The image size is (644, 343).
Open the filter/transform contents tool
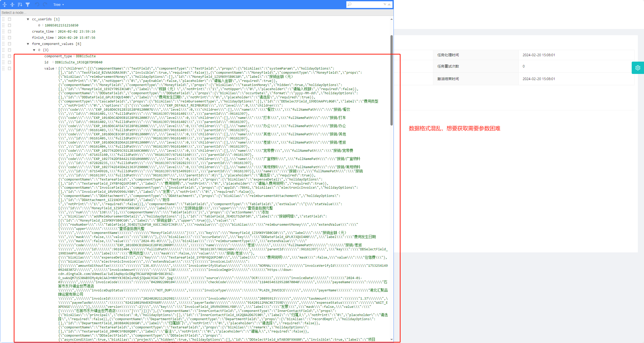tap(28, 5)
